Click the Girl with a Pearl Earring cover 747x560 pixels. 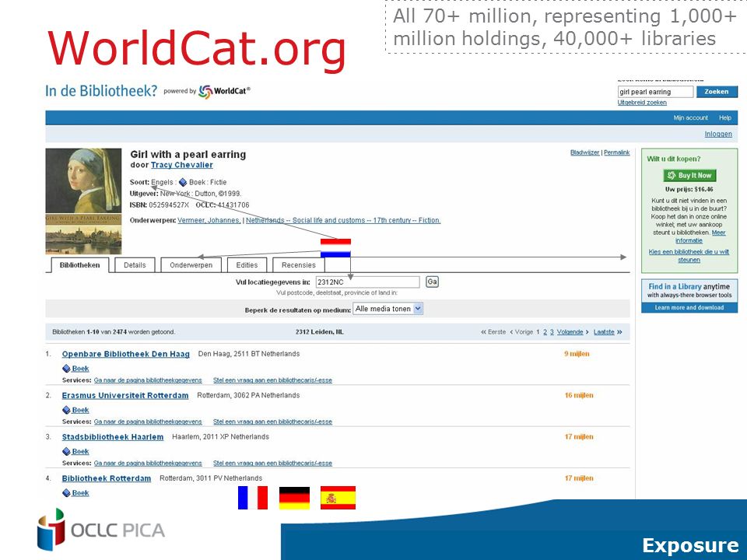click(83, 201)
